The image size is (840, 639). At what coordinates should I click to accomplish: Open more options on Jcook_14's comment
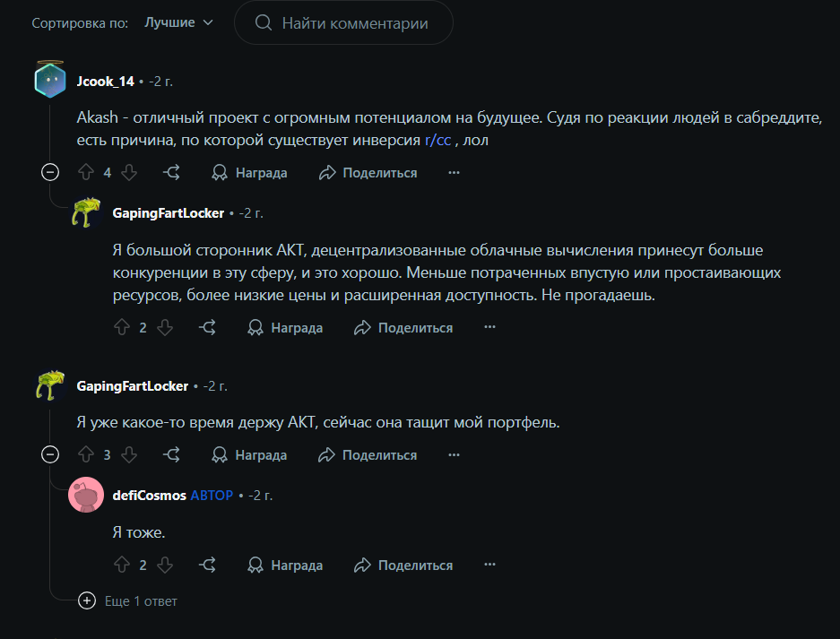tap(454, 173)
